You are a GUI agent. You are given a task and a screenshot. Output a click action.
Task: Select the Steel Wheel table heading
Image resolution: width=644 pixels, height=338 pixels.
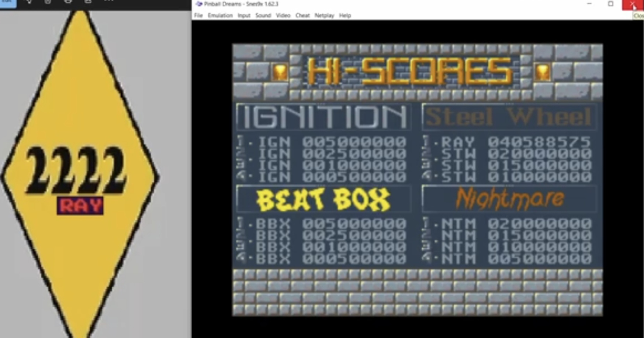pyautogui.click(x=509, y=117)
